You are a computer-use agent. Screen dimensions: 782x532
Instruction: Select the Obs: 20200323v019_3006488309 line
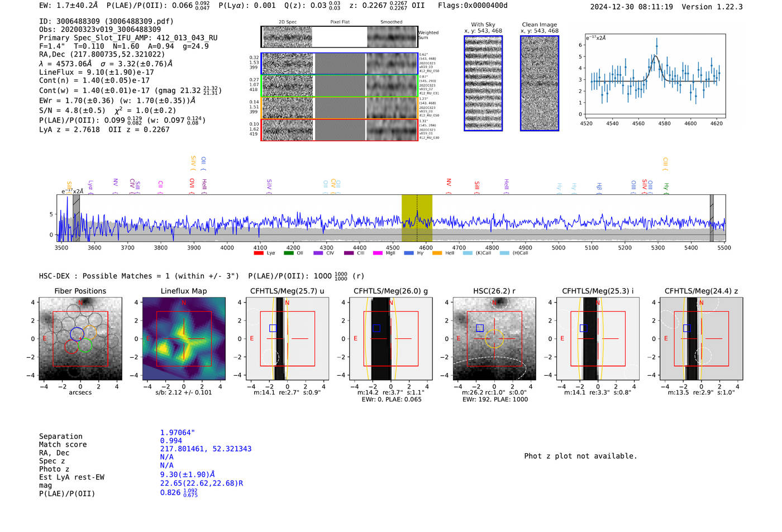[100, 30]
